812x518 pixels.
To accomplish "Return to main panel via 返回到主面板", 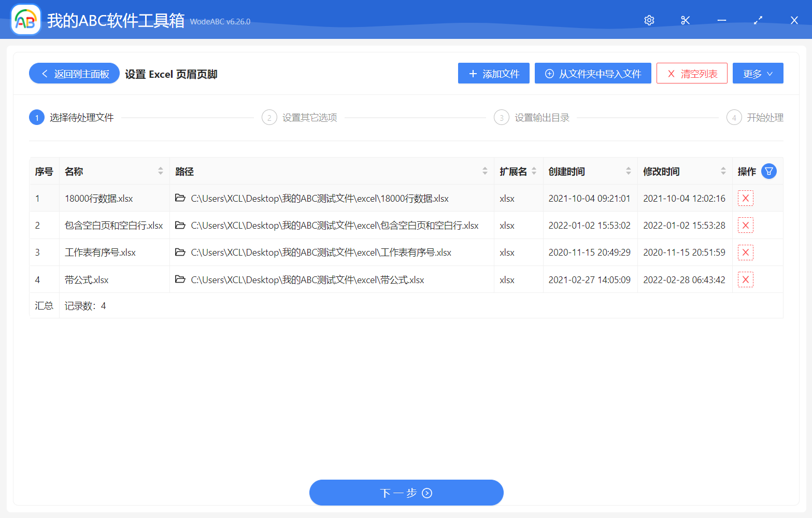I will coord(74,73).
